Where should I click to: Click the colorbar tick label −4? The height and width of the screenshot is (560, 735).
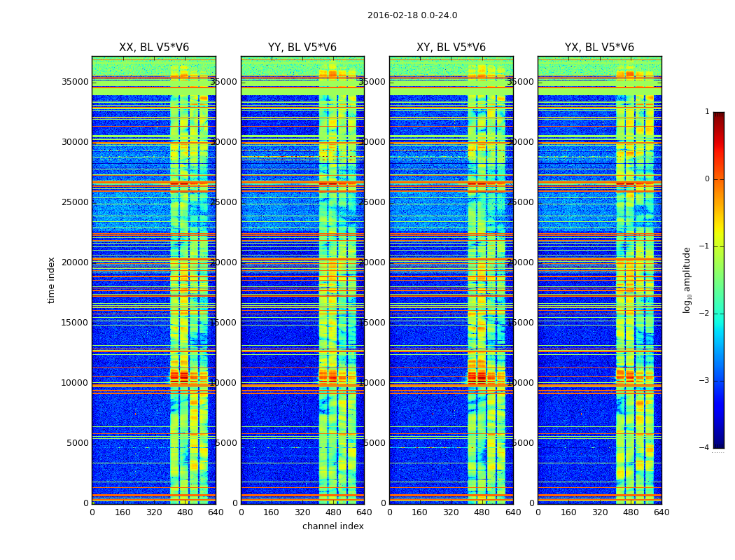[704, 447]
